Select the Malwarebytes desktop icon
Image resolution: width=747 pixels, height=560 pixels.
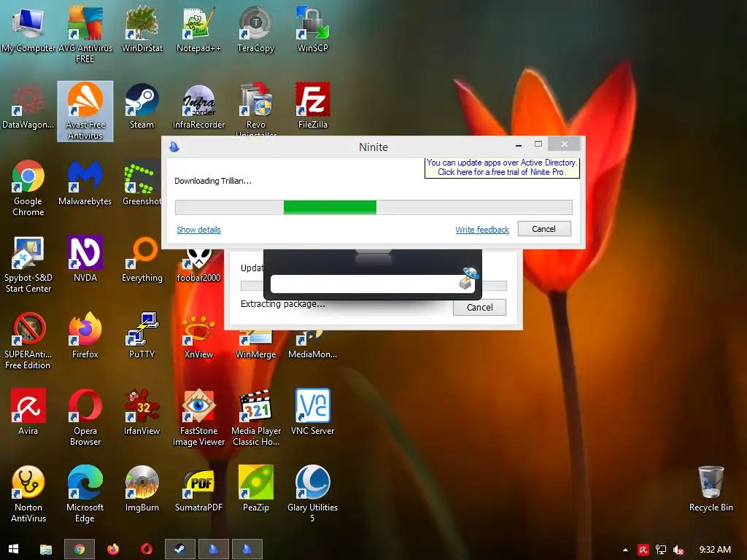click(85, 183)
